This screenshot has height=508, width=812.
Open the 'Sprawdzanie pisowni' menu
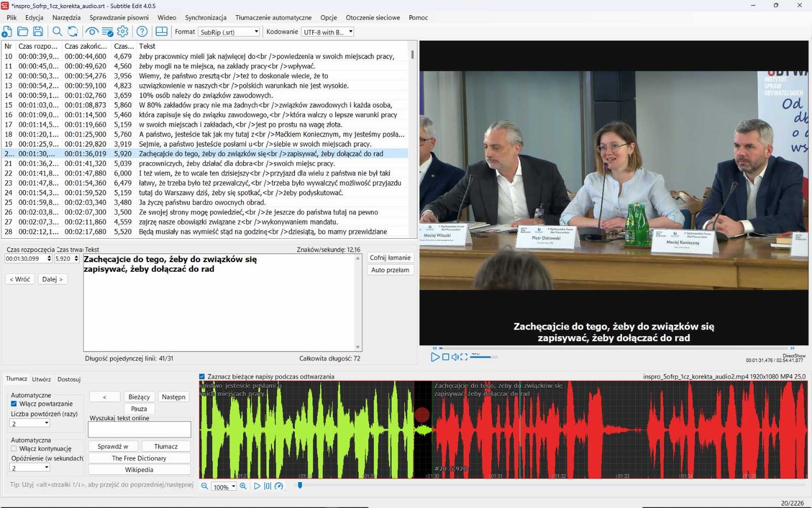pos(119,17)
